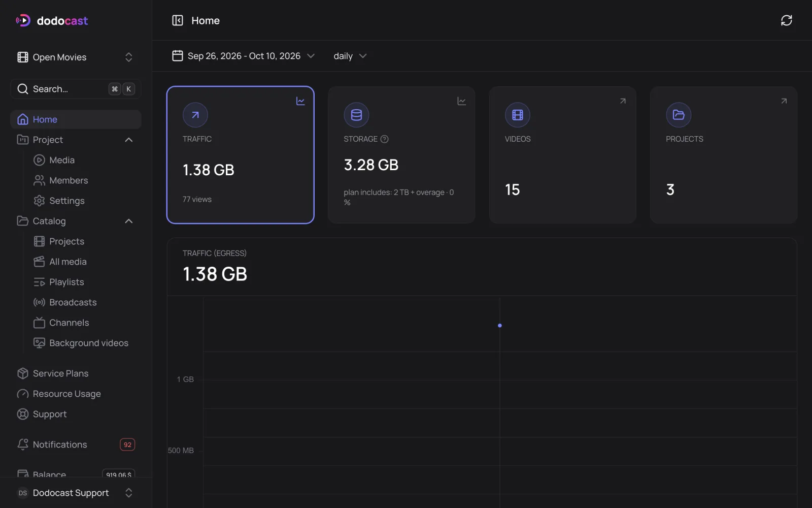812x508 pixels.
Task: Open the Traffic card chart icon
Action: point(300,101)
